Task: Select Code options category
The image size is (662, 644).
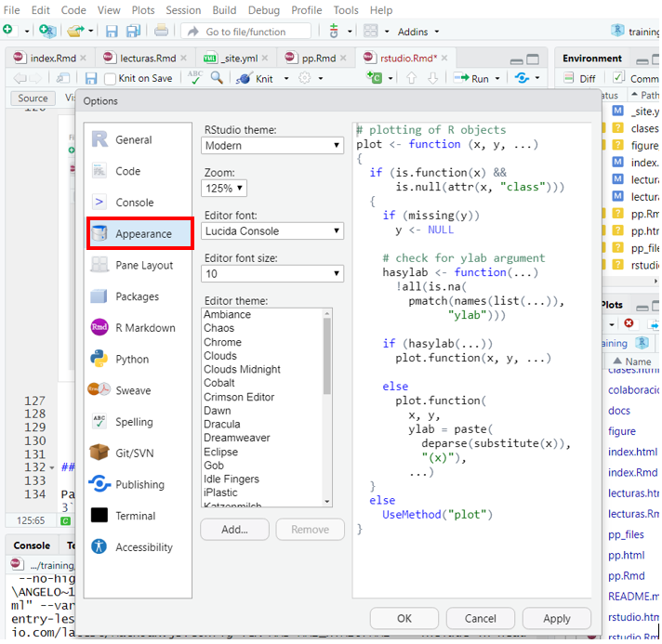Action: point(138,171)
